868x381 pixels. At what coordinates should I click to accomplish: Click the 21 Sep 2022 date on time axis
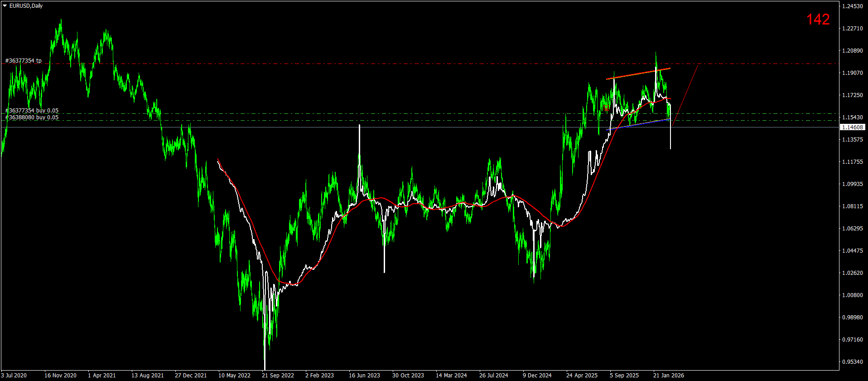278,376
